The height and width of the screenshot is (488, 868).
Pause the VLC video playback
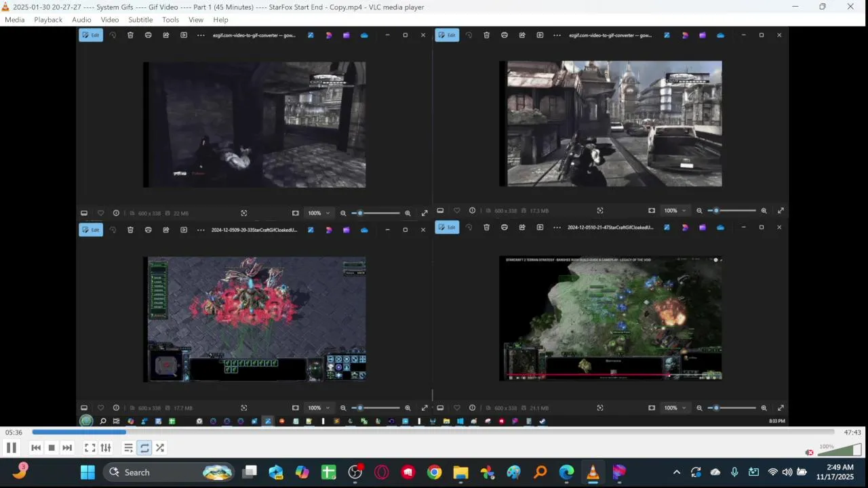[x=12, y=447]
